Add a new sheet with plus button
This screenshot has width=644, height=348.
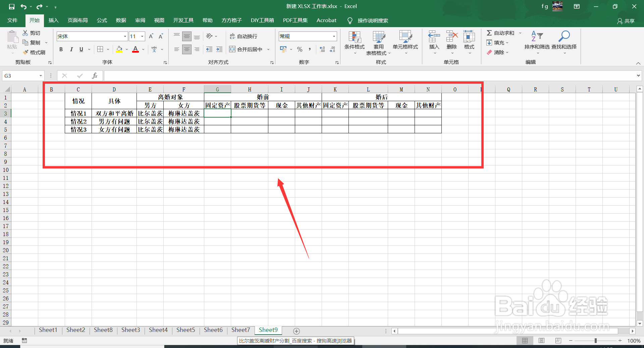pos(297,331)
